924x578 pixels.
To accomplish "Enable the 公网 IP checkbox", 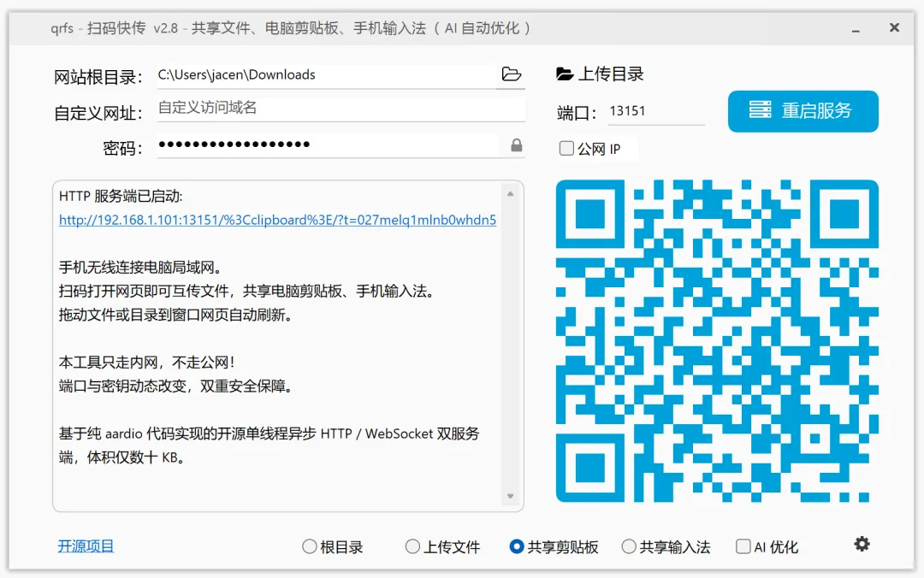I will click(566, 149).
